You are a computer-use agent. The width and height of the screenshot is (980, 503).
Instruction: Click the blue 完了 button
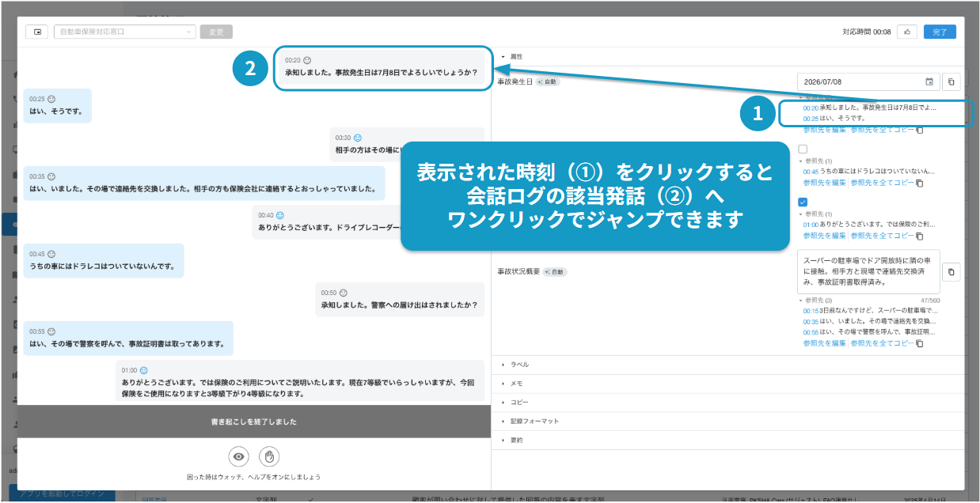point(940,32)
